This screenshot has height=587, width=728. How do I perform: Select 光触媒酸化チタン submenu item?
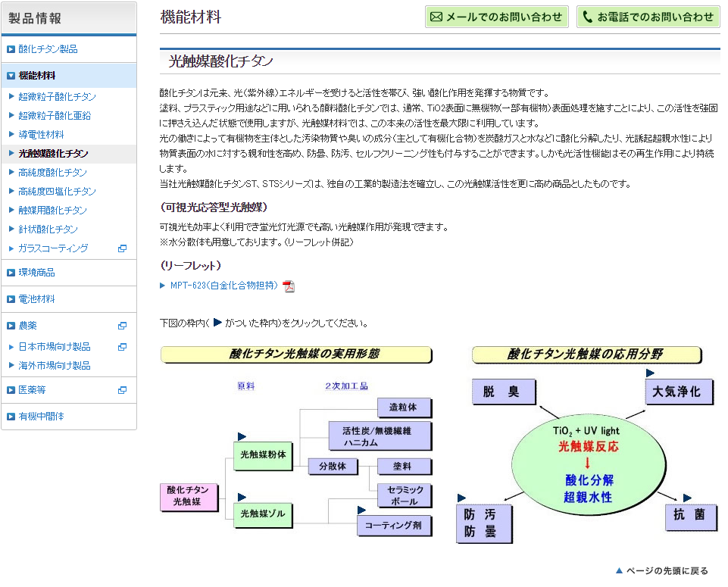[x=53, y=154]
